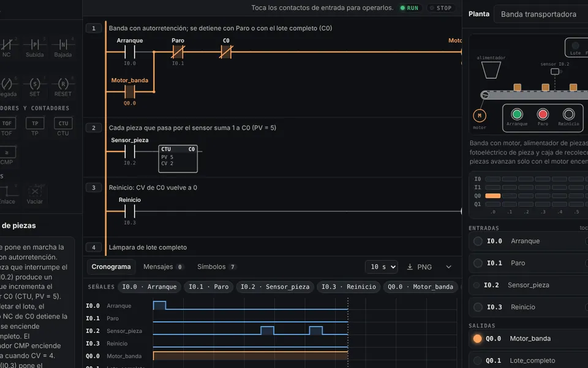Viewport: 588px width, 368px height.
Task: Select the NC contact tool
Action: [x=6, y=48]
